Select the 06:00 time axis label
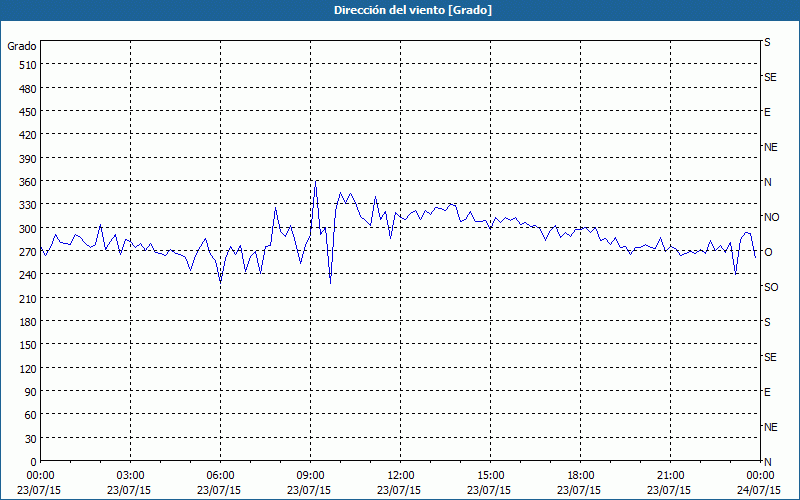The height and width of the screenshot is (500, 800). pos(220,476)
